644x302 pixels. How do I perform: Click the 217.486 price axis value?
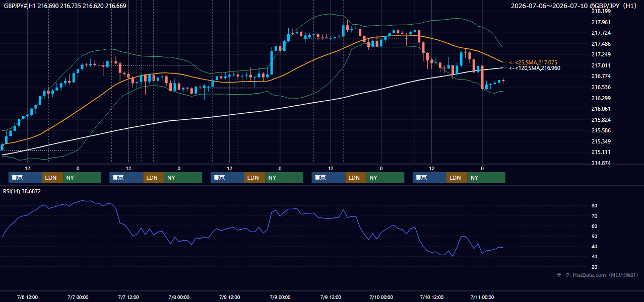pyautogui.click(x=601, y=44)
